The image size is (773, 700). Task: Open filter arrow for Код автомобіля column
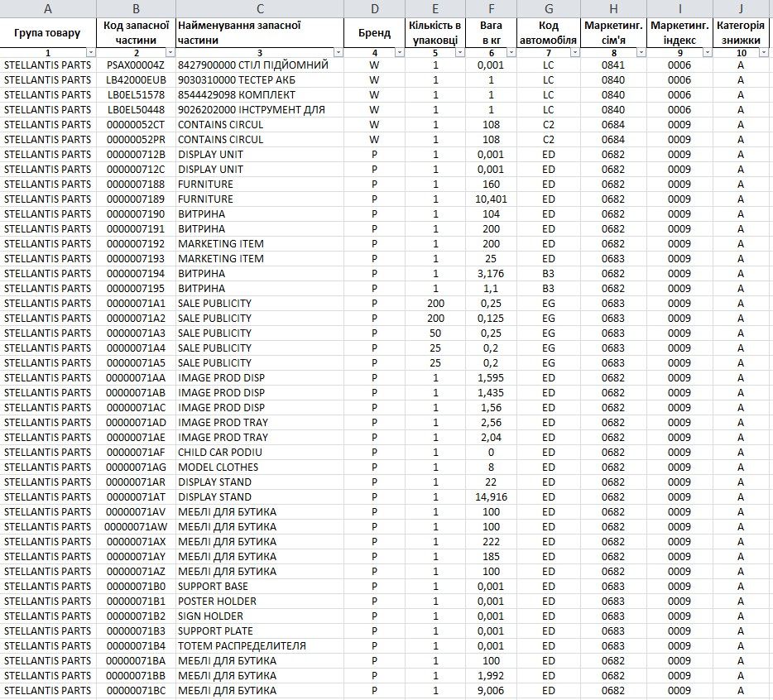[x=574, y=53]
